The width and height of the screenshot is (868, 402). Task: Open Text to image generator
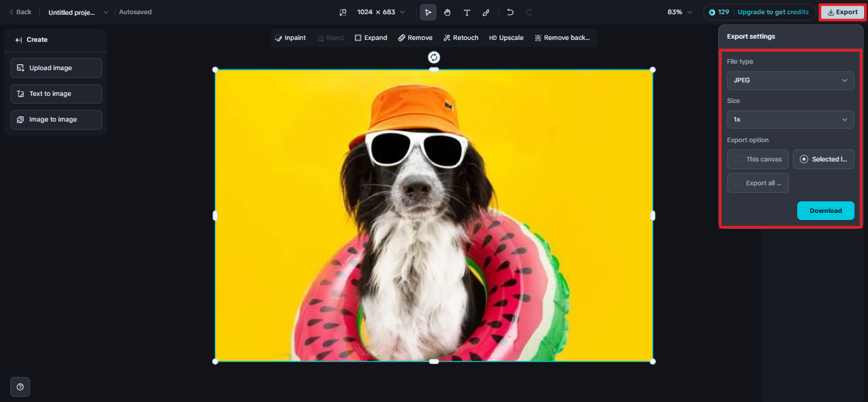tap(56, 94)
